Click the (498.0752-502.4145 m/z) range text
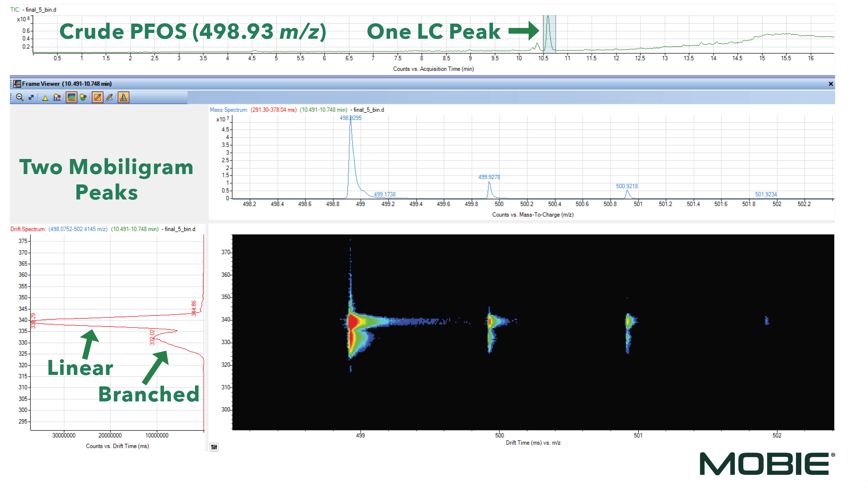The height and width of the screenshot is (482, 868). tap(78, 229)
